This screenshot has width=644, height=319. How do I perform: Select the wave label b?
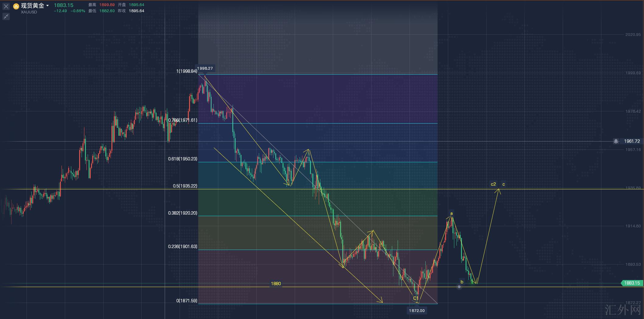click(462, 282)
